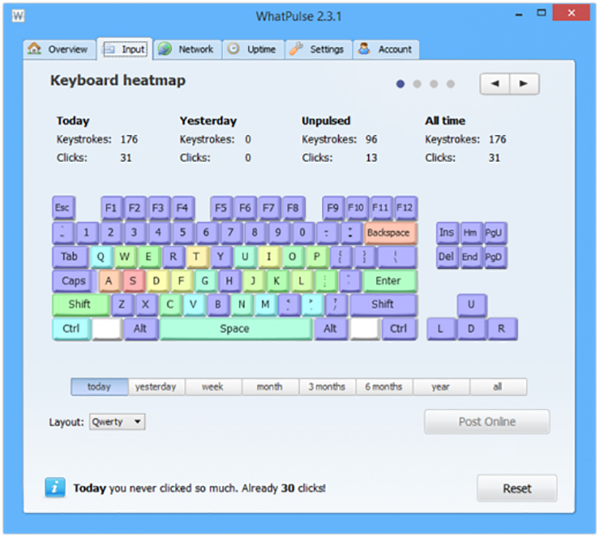Switch to the Input tab
The image size is (600, 537).
[x=125, y=49]
